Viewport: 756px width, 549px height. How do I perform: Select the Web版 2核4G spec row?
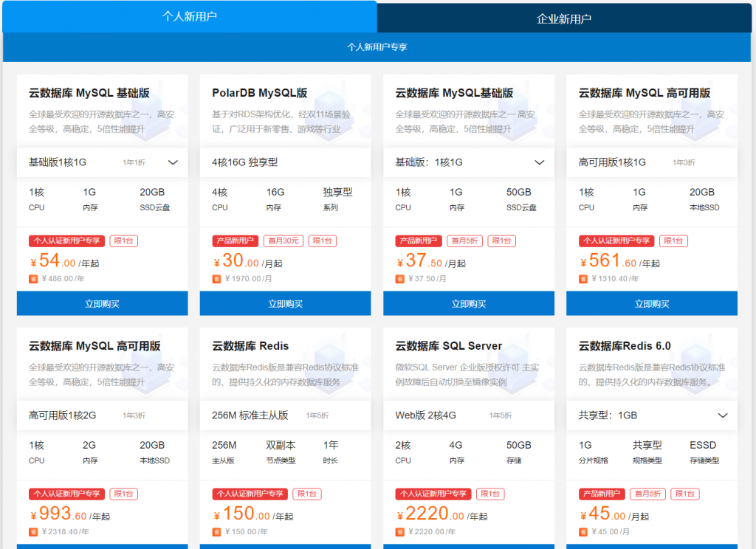tap(469, 415)
